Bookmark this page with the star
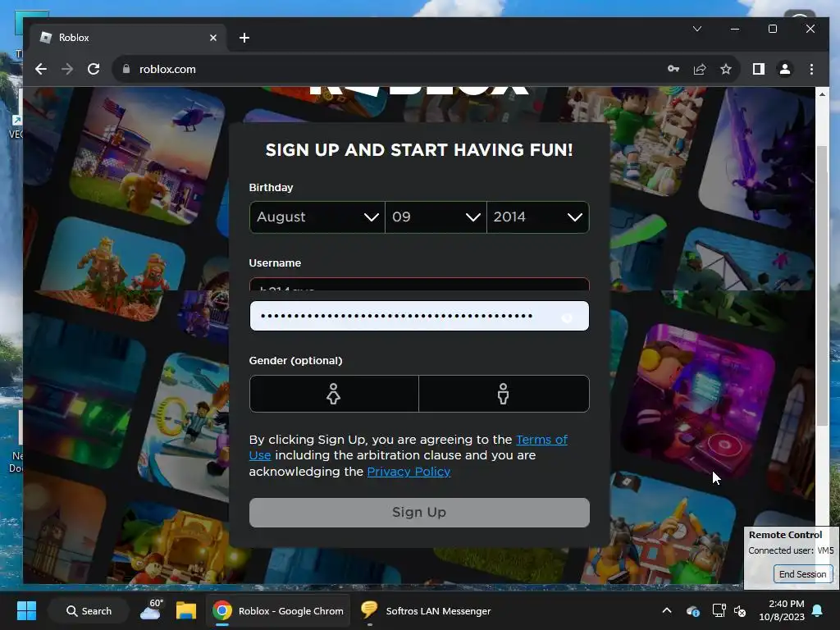This screenshot has height=630, width=840. pyautogui.click(x=726, y=69)
